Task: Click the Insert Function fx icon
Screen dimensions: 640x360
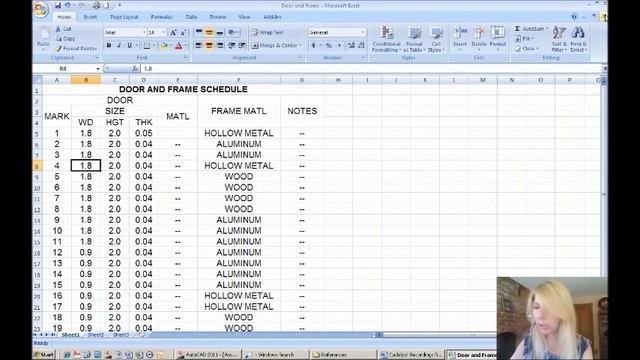Action: coord(135,69)
